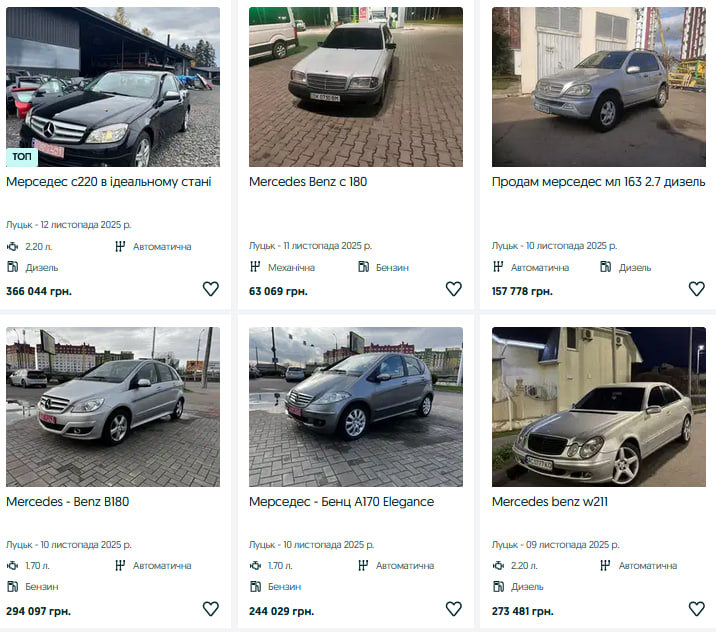The image size is (716, 632).
Task: Click gearbox icon next to Механічна
Action: (255, 267)
